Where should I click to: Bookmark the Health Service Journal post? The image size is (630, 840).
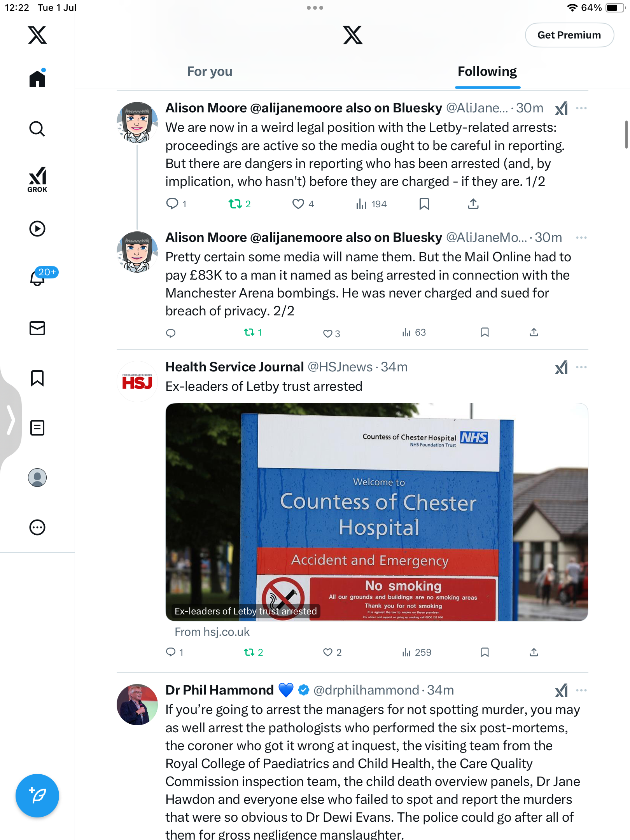(x=485, y=652)
